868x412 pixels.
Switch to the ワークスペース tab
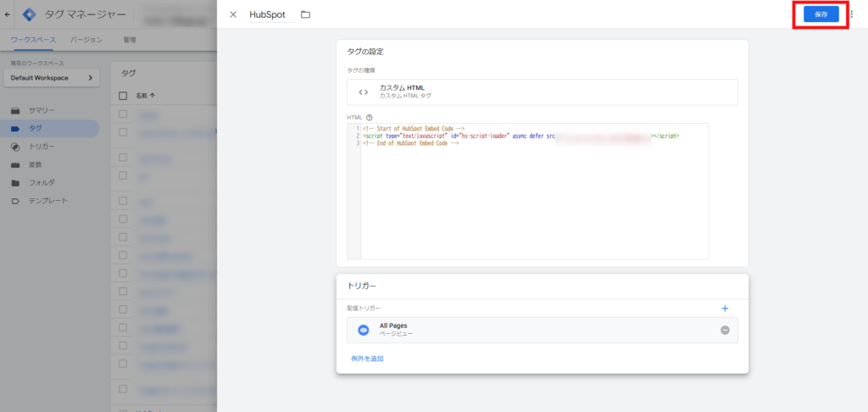pos(33,40)
